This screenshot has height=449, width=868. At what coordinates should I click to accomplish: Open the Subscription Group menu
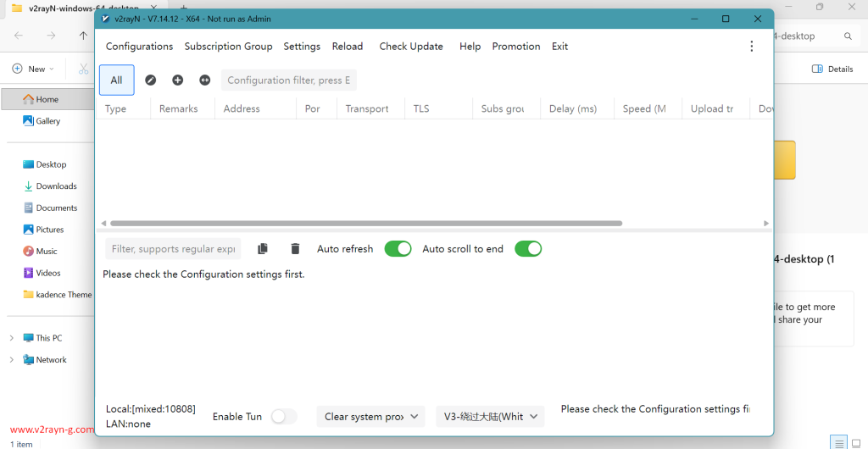click(x=229, y=47)
